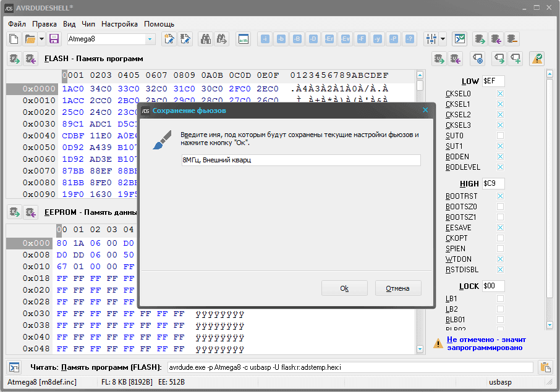
Task: Click the load saved fuses icon
Action: point(499,59)
